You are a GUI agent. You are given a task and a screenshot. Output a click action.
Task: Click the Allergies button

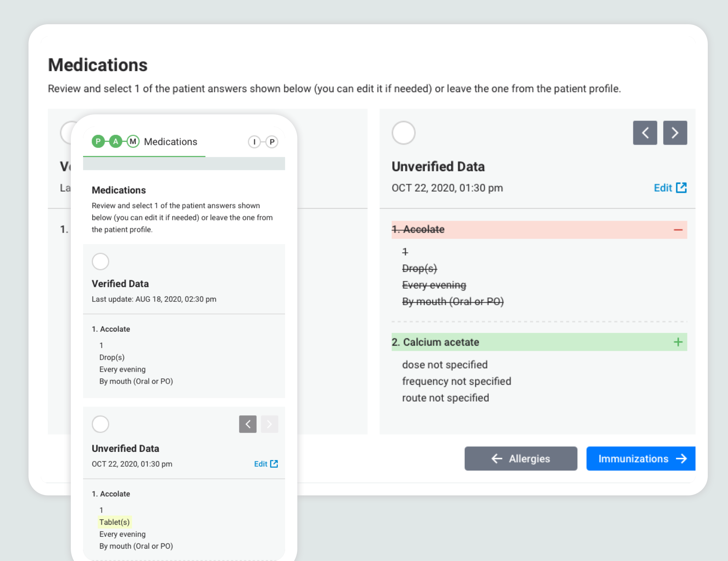pos(521,458)
